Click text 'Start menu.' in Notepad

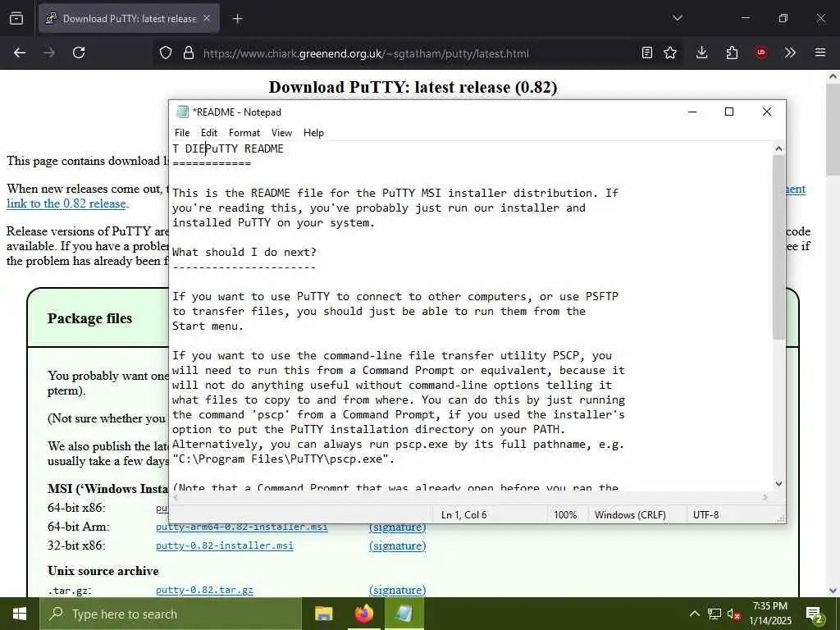click(x=208, y=326)
